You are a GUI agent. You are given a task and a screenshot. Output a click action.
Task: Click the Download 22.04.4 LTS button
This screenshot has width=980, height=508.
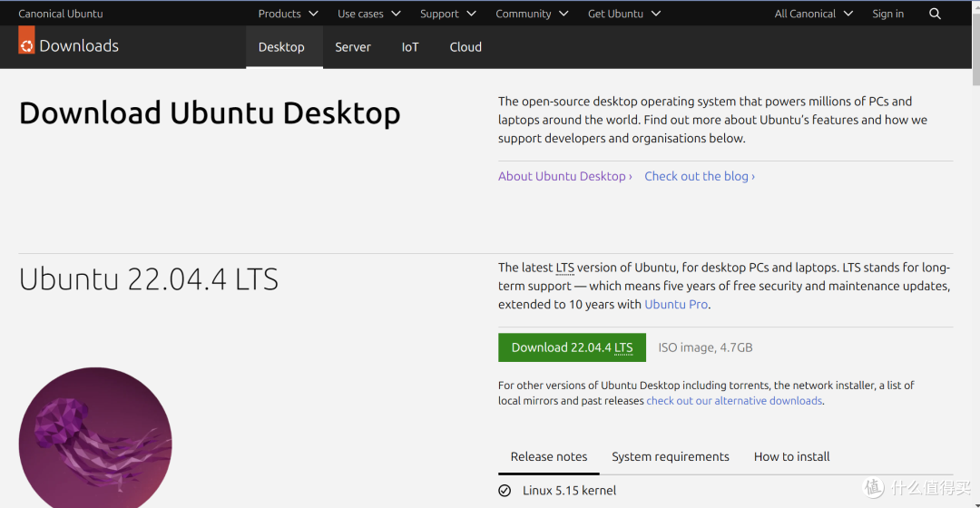click(572, 347)
